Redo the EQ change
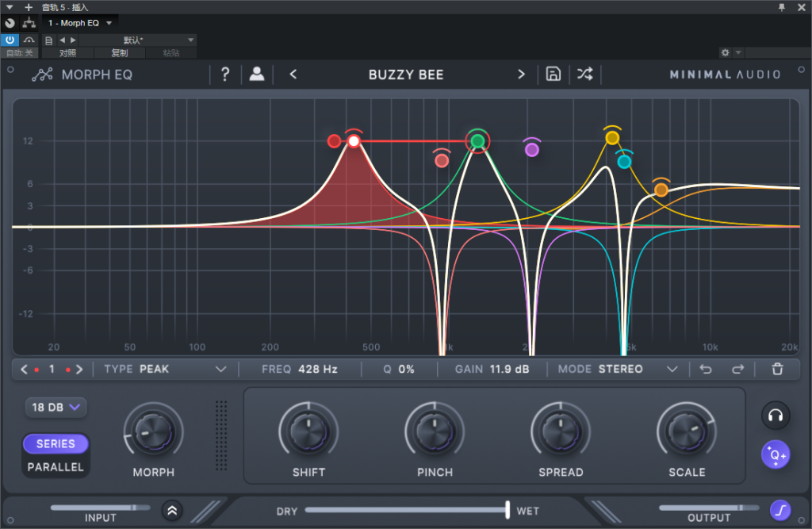The width and height of the screenshot is (812, 529). tap(738, 369)
